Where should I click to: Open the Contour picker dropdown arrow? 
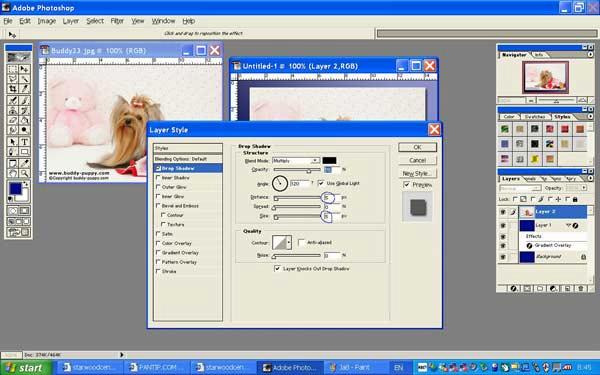[x=289, y=242]
